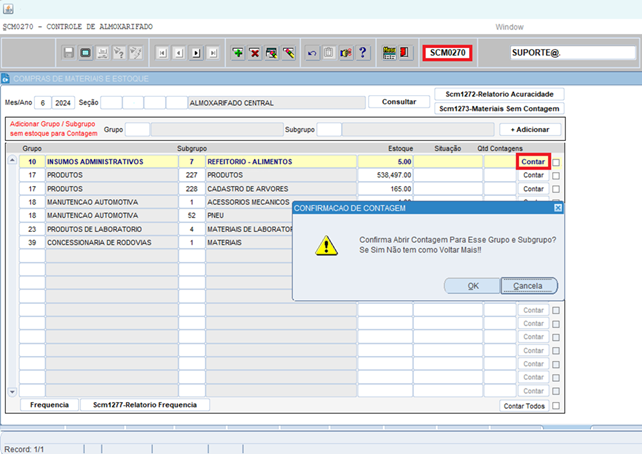Select the Insumos Administrativos group cell
Viewport: 642px width, 454px height.
point(112,162)
